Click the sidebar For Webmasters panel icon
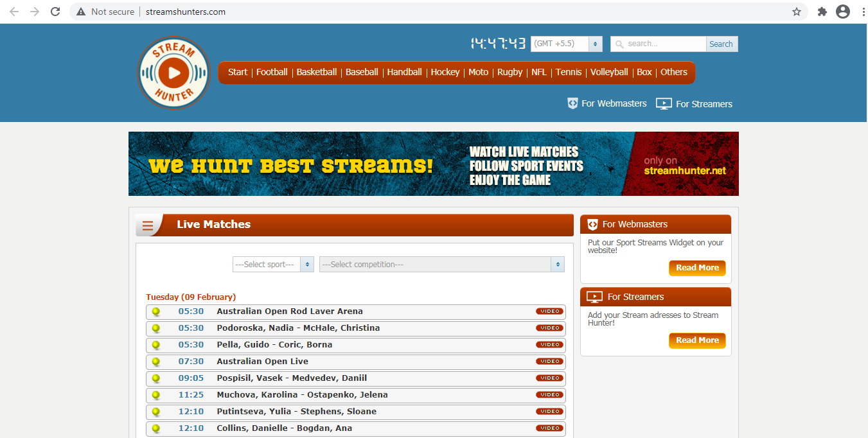This screenshot has width=868, height=438. click(x=592, y=225)
